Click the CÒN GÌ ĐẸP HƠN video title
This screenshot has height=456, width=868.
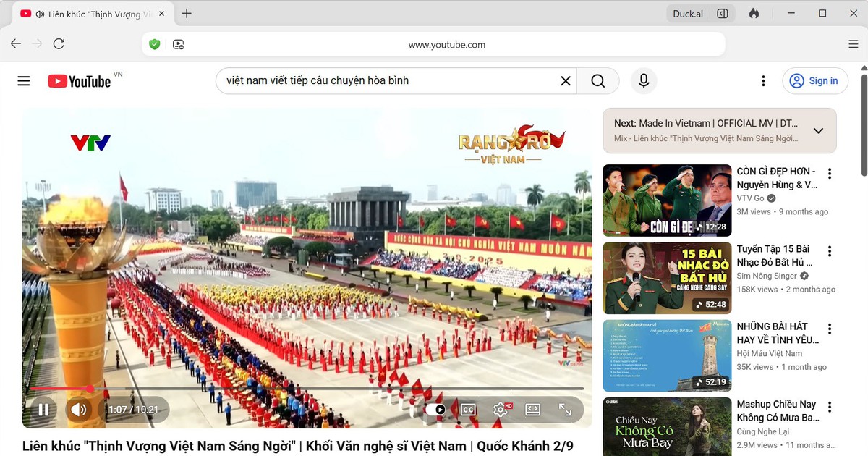coord(777,178)
